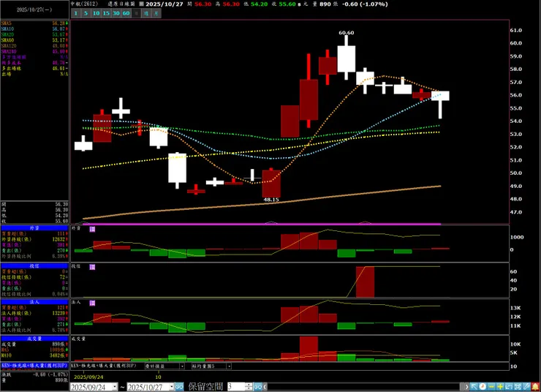The width and height of the screenshot is (541, 392).
Task: Switch to the 30-minute timeframe
Action: 116,13
